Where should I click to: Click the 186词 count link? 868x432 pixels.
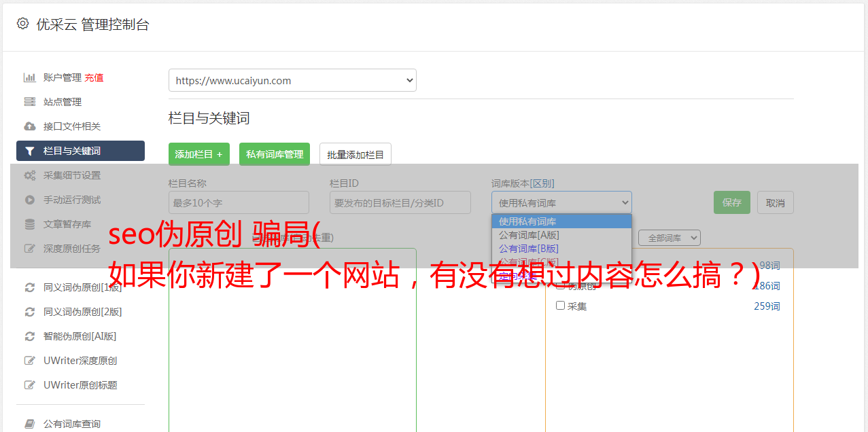pyautogui.click(x=767, y=286)
